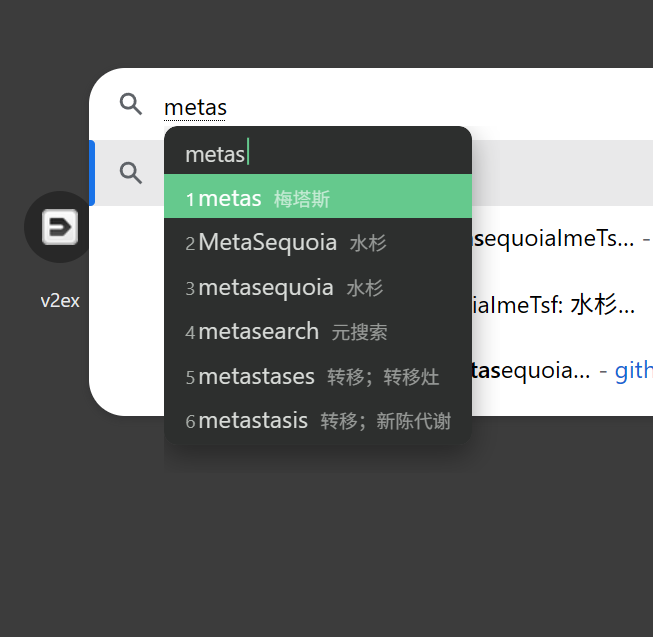This screenshot has height=637, width=653.
Task: Open the v2ex shortcut icon
Action: [60, 227]
